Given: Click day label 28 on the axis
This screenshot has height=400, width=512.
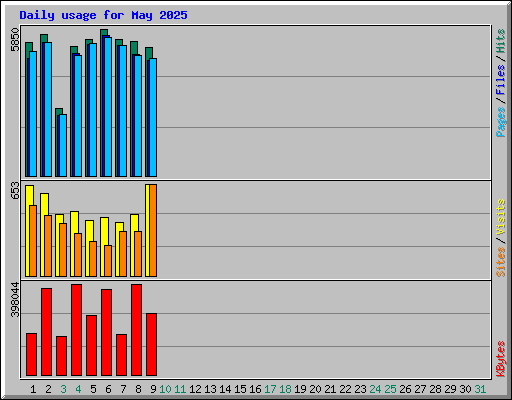Looking at the screenshot, I should (x=435, y=389).
